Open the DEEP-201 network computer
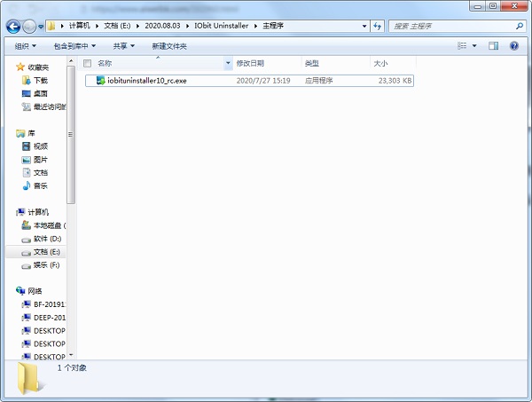The height and width of the screenshot is (402, 532). (x=50, y=318)
